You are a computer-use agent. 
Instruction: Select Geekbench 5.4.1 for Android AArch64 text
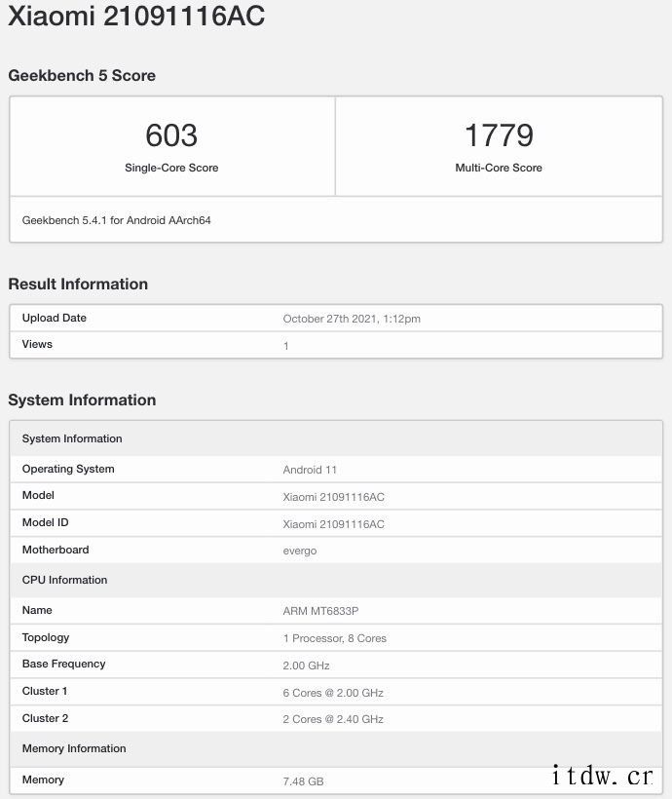pyautogui.click(x=116, y=220)
